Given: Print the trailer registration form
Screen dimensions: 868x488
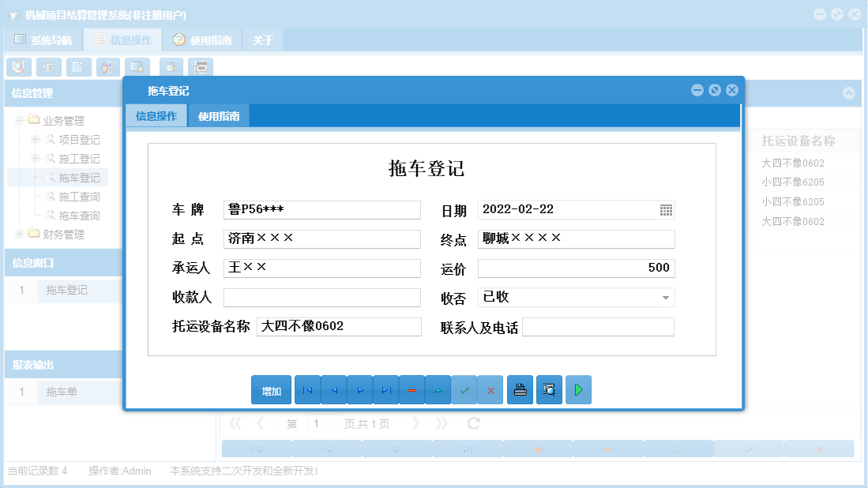Looking at the screenshot, I should click(x=520, y=389).
